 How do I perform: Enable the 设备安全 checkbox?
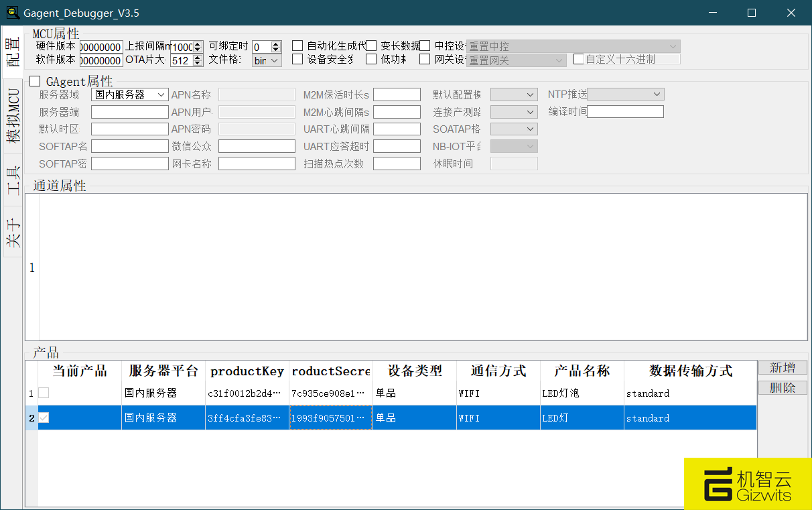[x=297, y=59]
